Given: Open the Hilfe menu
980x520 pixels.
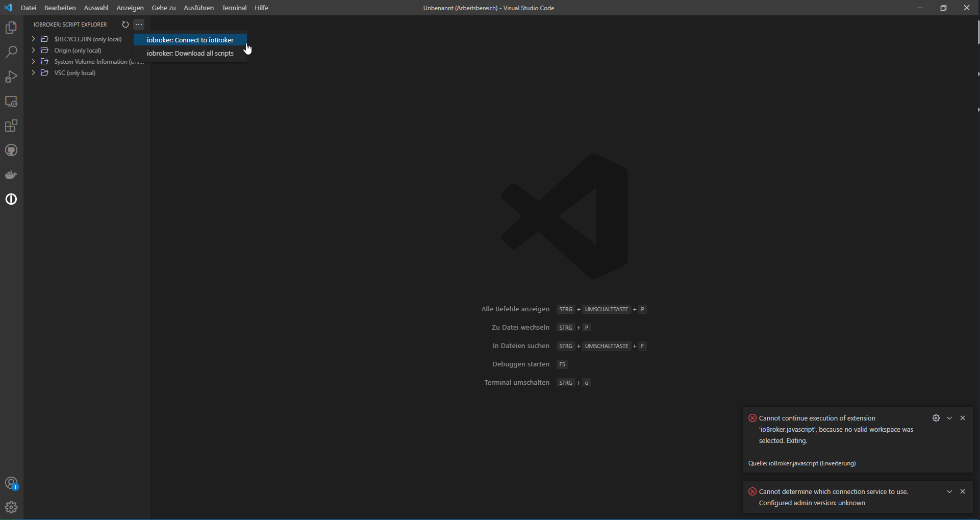Looking at the screenshot, I should (262, 8).
